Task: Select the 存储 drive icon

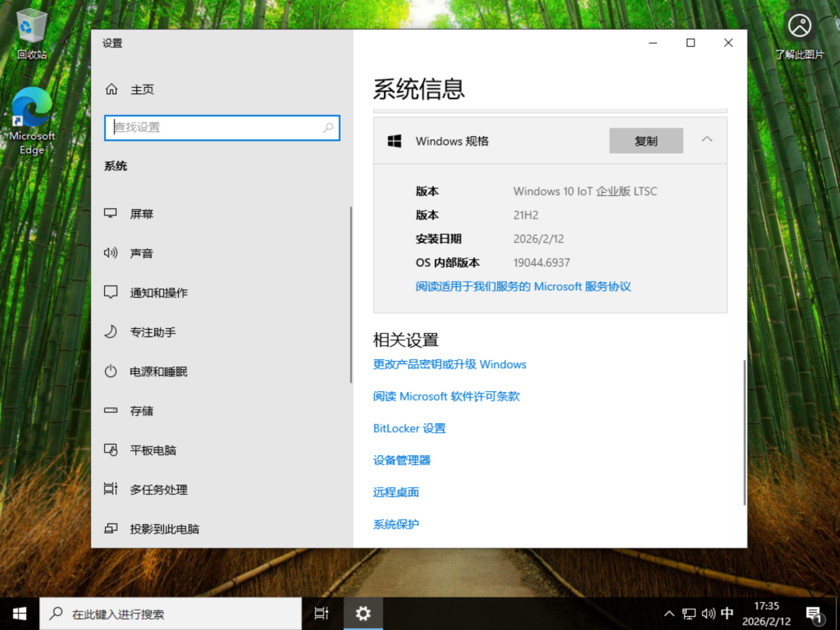Action: point(110,411)
